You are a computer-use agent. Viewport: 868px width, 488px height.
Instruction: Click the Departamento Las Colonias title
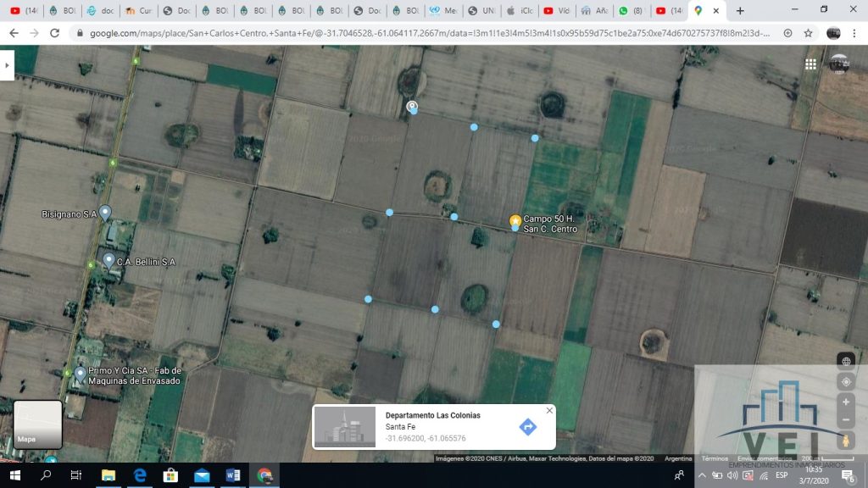pyautogui.click(x=433, y=415)
